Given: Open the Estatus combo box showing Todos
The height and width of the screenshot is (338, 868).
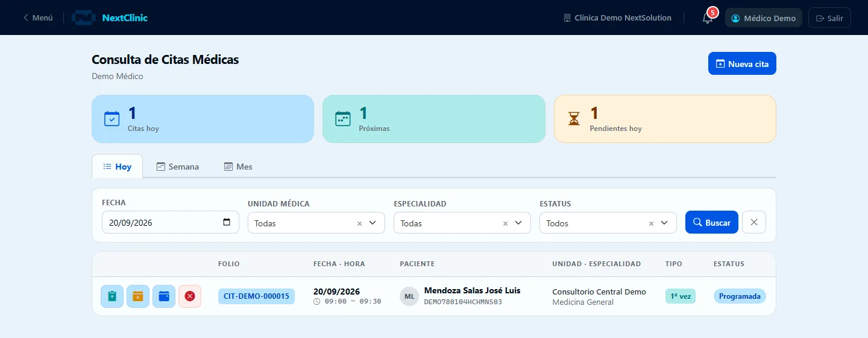Looking at the screenshot, I should point(608,223).
